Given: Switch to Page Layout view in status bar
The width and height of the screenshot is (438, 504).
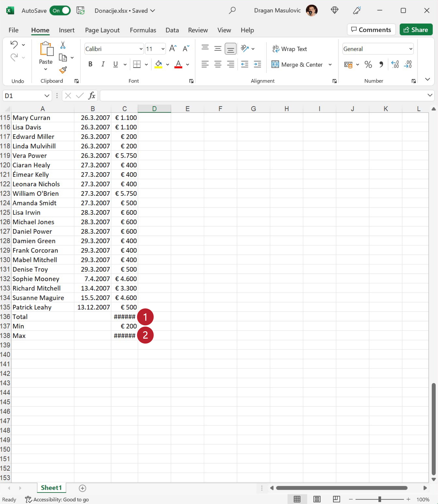Looking at the screenshot, I should [x=317, y=499].
